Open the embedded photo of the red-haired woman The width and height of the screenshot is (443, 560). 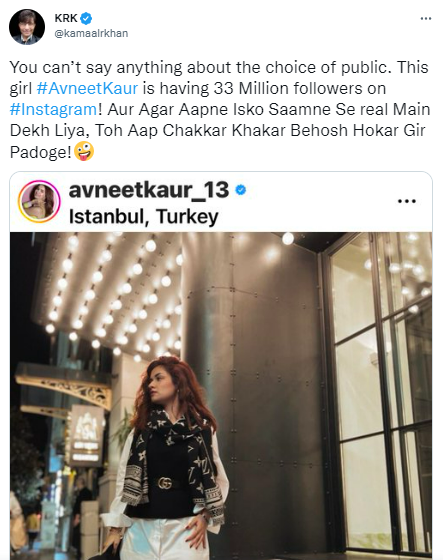click(x=221, y=396)
